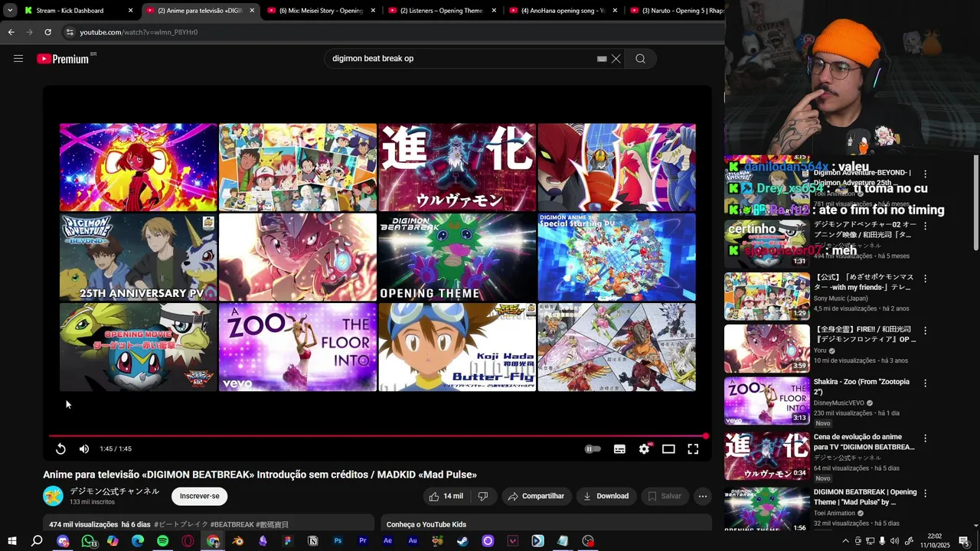Image resolution: width=980 pixels, height=551 pixels.
Task: Switch to Mix: Meisei Story tab
Action: (320, 11)
